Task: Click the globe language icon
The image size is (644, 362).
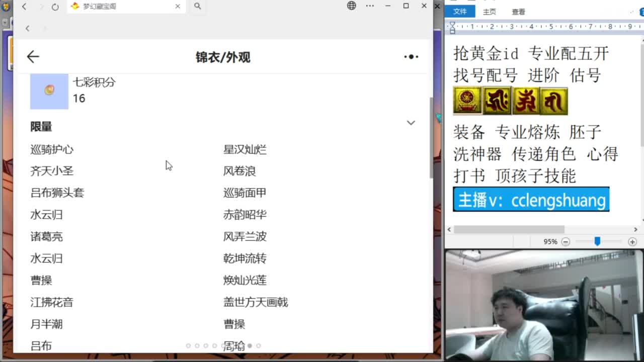Action: click(x=352, y=6)
